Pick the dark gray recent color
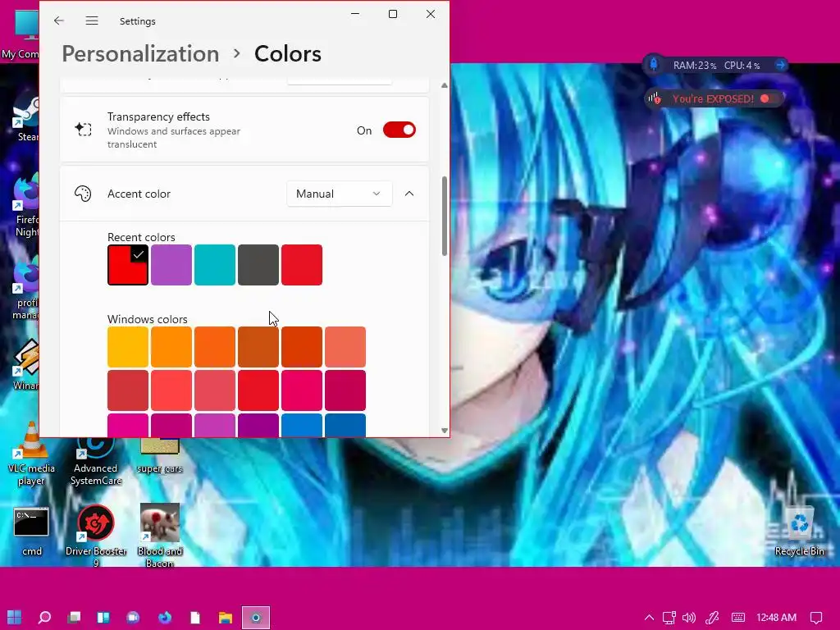 [x=258, y=265]
